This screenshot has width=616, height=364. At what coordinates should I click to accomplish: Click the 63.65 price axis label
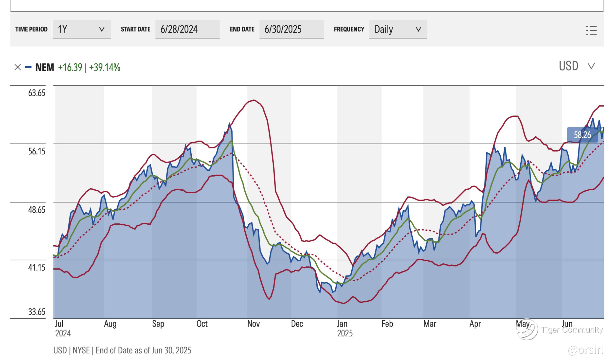pyautogui.click(x=37, y=93)
